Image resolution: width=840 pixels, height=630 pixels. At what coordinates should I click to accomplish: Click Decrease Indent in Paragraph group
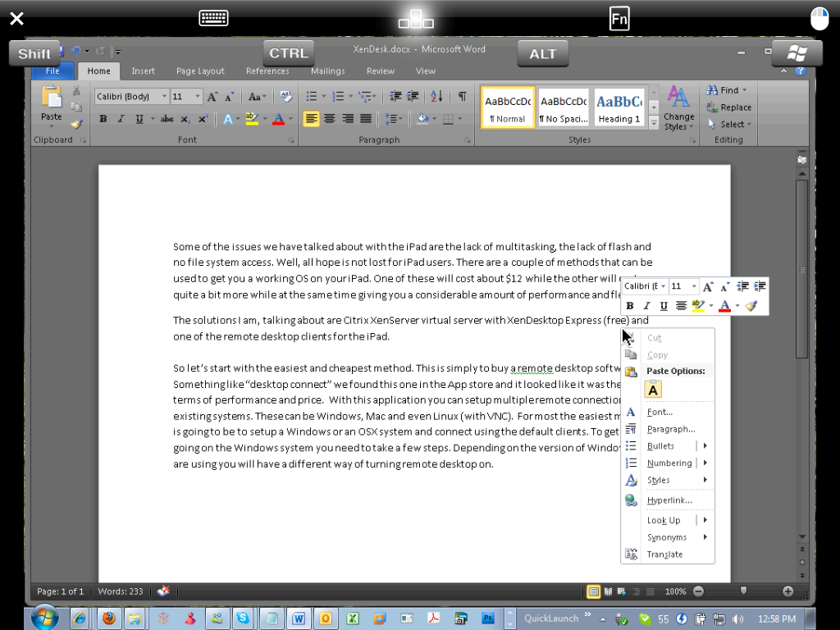pos(395,97)
